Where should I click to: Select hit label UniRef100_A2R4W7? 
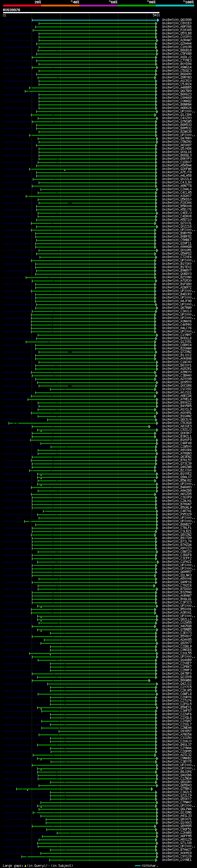coord(177,40)
